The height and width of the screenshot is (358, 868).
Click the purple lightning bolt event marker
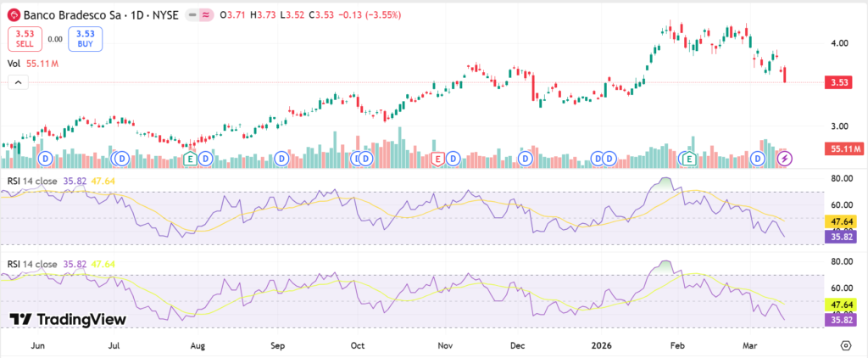pyautogui.click(x=785, y=159)
